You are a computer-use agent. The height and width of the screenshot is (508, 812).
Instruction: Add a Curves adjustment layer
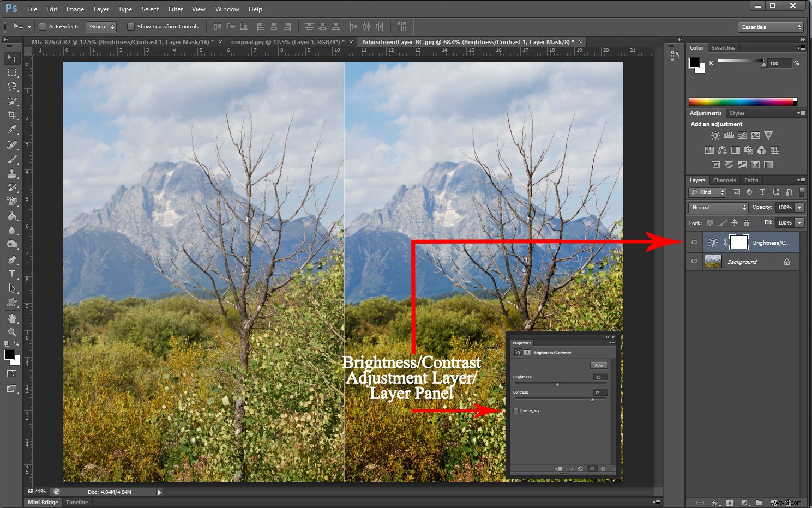[742, 135]
